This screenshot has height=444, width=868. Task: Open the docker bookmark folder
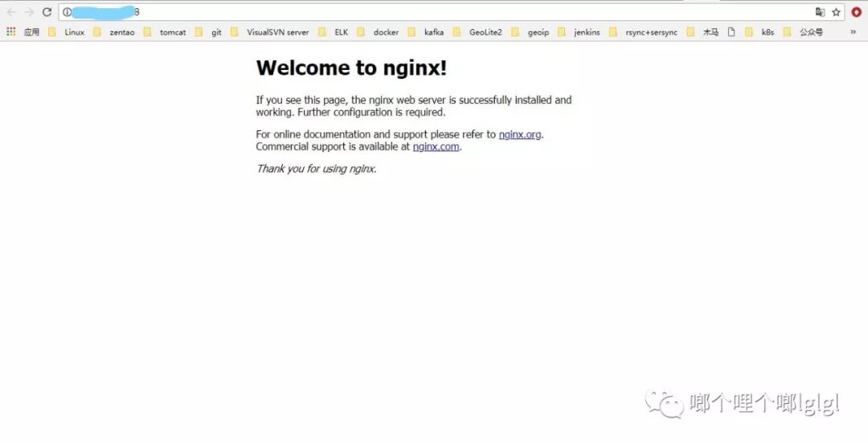pyautogui.click(x=378, y=32)
